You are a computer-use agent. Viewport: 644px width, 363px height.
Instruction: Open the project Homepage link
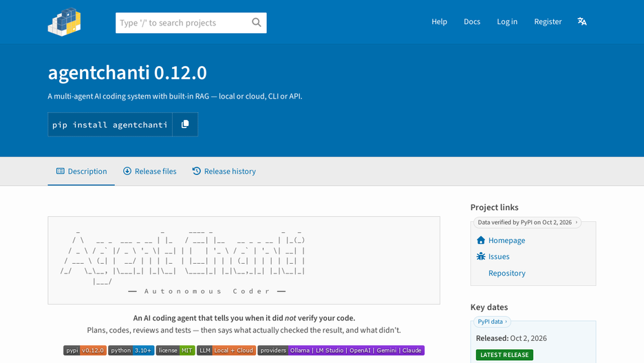tap(506, 240)
